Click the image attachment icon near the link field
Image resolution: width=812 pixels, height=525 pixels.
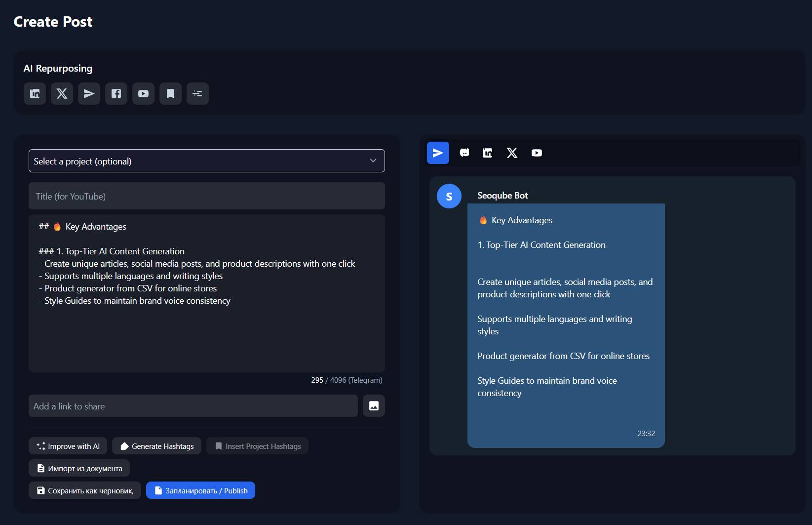click(x=374, y=405)
